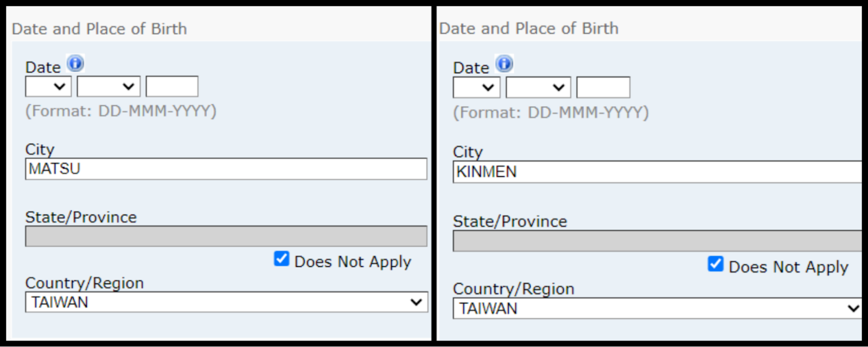This screenshot has width=868, height=347.
Task: Open the month dropdown in MATSU form
Action: point(108,87)
